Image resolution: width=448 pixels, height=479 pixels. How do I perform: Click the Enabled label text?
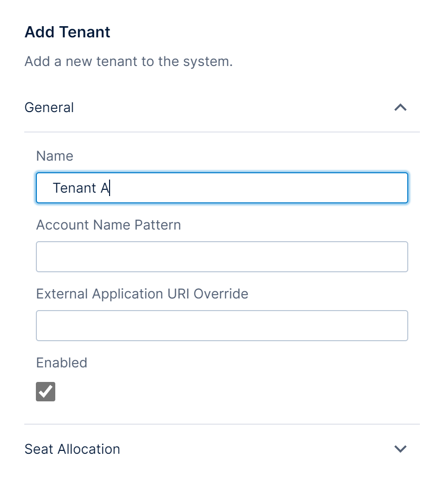(62, 363)
